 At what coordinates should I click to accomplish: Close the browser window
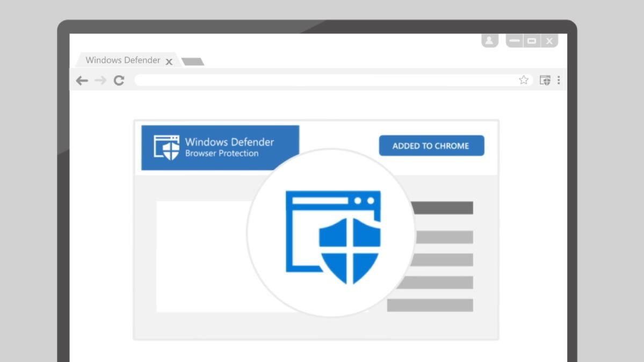(x=549, y=41)
